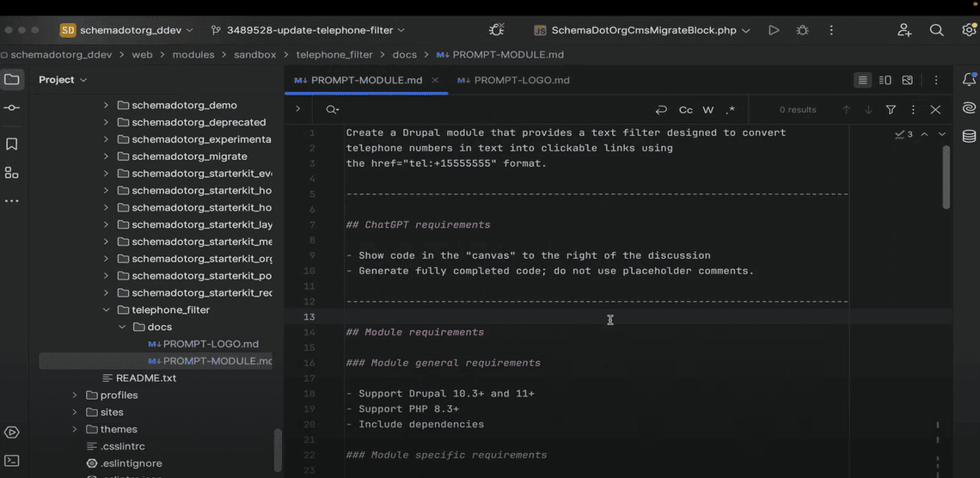Image resolution: width=980 pixels, height=478 pixels.
Task: Go to next search occurrence arrow
Action: (x=868, y=109)
